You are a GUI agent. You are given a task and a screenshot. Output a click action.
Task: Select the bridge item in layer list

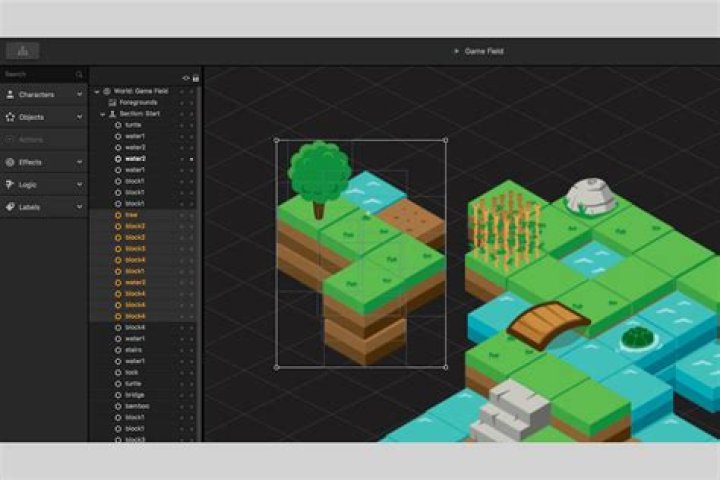[x=134, y=395]
